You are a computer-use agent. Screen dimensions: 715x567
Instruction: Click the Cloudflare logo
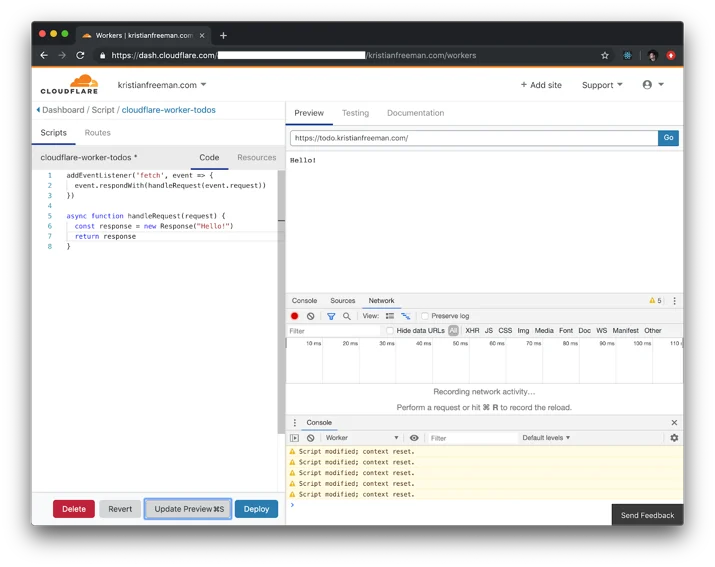click(69, 84)
